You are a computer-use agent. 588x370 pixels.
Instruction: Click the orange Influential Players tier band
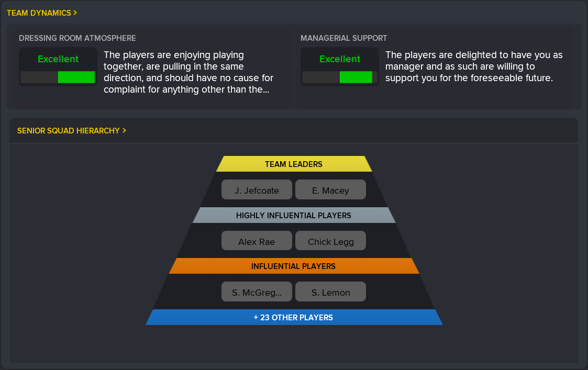tap(294, 266)
